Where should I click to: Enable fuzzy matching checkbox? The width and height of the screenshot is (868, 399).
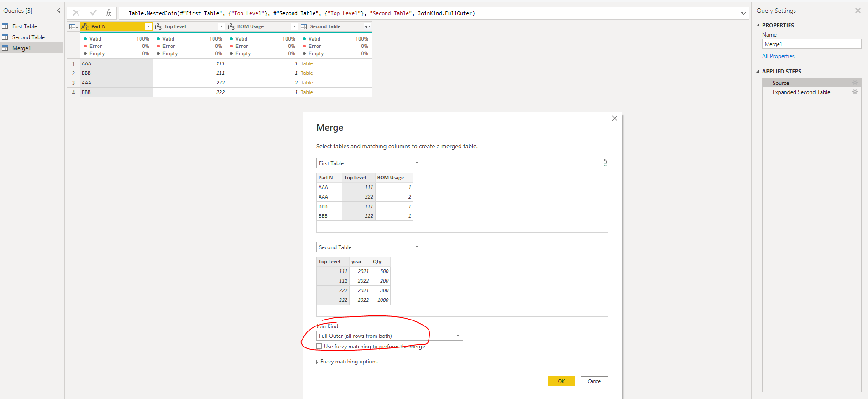[x=319, y=346]
